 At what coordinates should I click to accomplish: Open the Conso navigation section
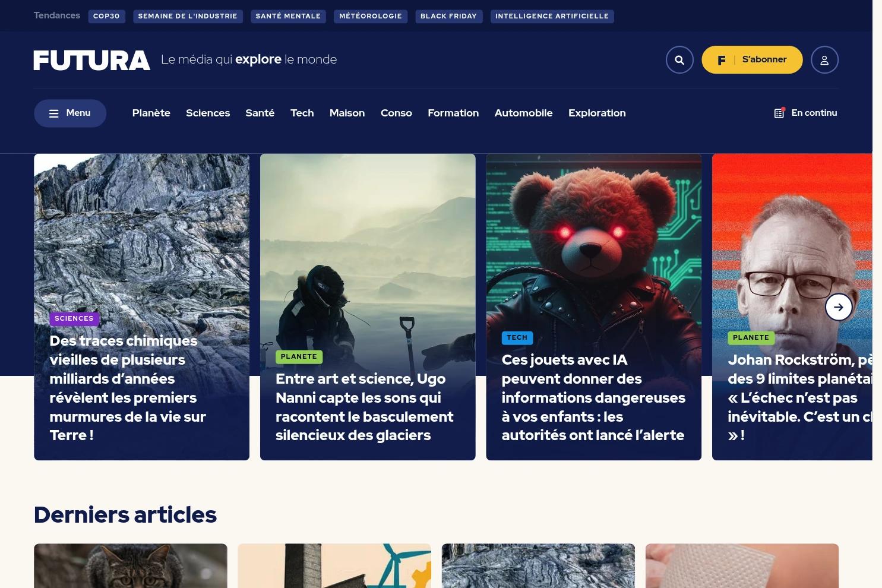tap(396, 113)
